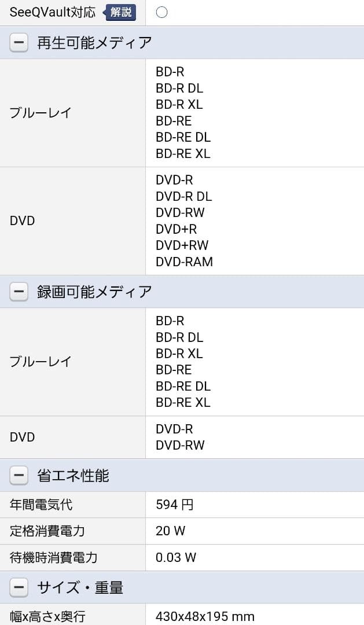Image resolution: width=364 pixels, height=625 pixels.
Task: Click the minus box beside 録画可能メディア
Action: point(19,291)
